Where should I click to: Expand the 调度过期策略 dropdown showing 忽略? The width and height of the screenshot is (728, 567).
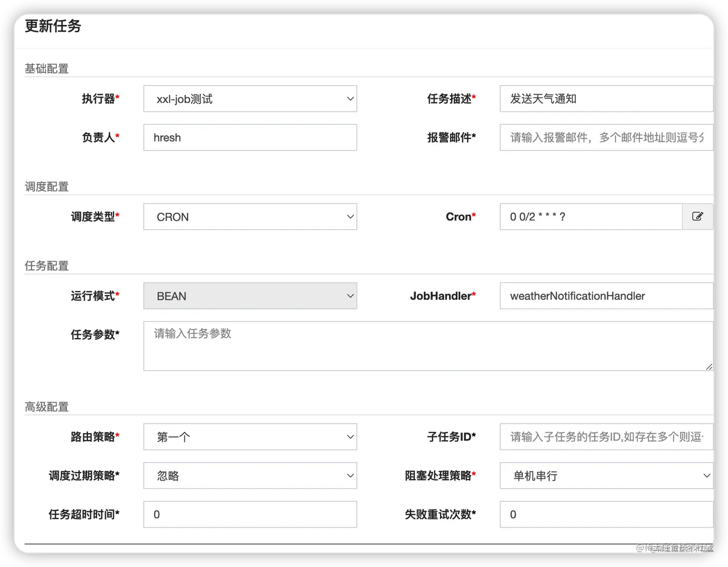coord(250,476)
